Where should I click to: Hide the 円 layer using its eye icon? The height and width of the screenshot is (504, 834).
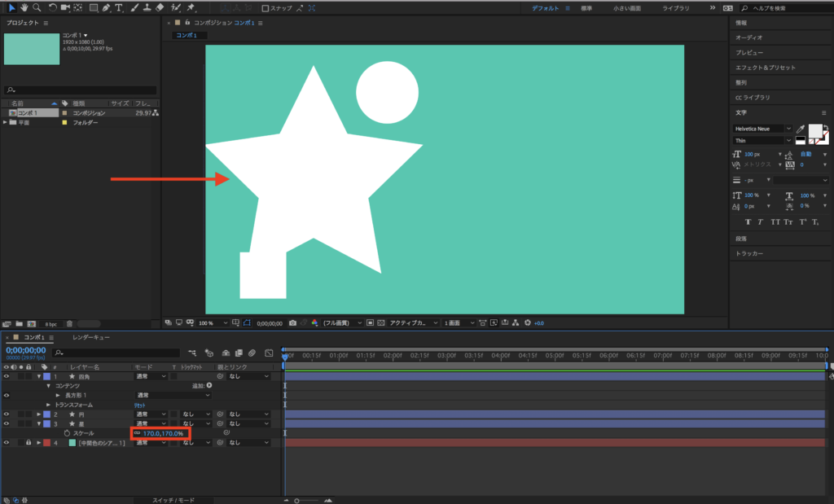[x=7, y=414]
